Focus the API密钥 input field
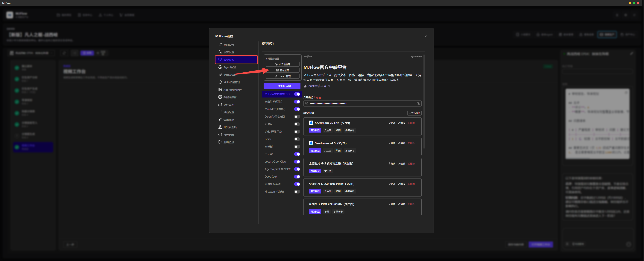644x261 pixels. point(362,104)
